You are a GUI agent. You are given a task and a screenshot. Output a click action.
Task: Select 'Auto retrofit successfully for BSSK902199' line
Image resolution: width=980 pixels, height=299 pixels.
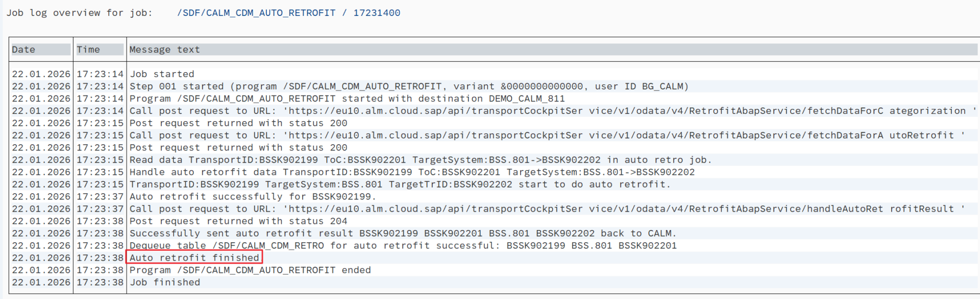253,197
